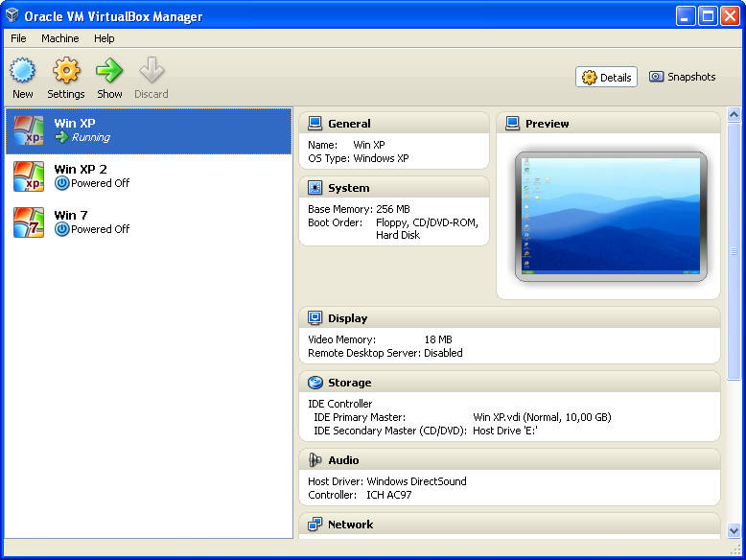Collapse the General section header

pos(349,124)
